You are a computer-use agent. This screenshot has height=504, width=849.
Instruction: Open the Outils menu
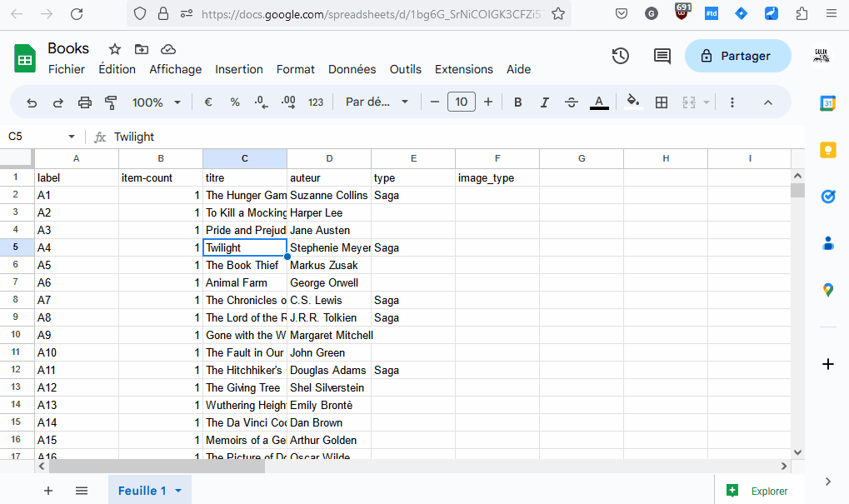pos(406,69)
